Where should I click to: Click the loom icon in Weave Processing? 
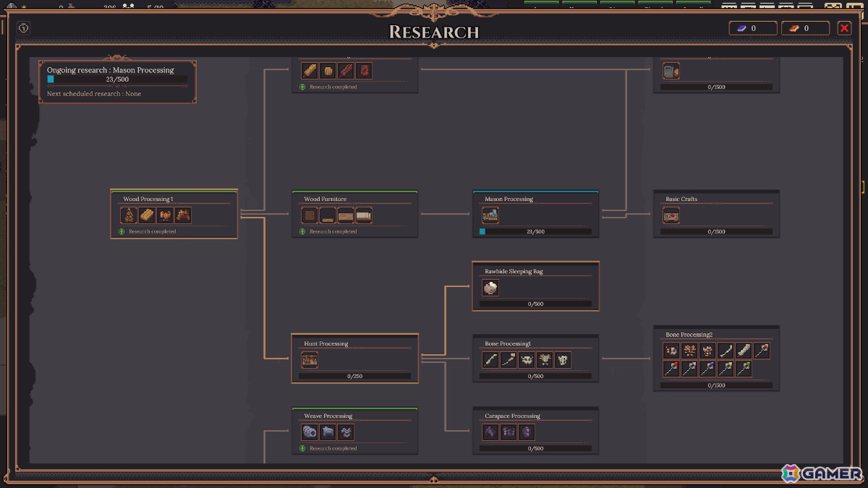coord(328,432)
